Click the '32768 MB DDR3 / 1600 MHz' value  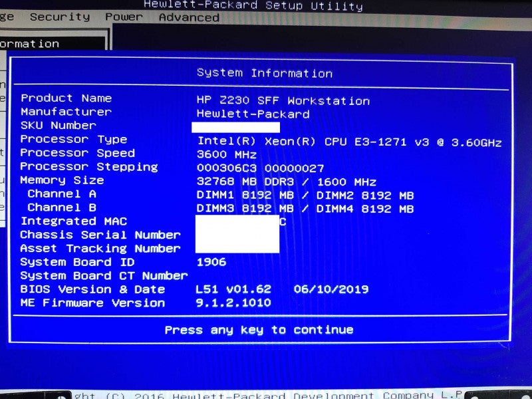(287, 182)
